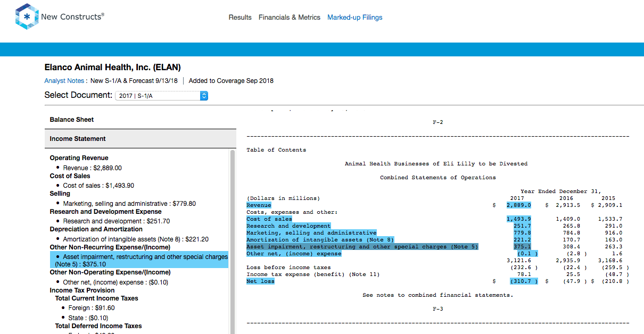This screenshot has width=644, height=334.
Task: Click the highlighted net loss value (310.7)
Action: [x=524, y=281]
